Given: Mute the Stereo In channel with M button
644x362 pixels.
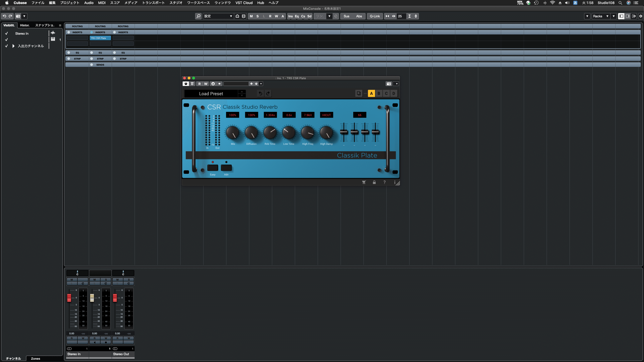Looking at the screenshot, I should pyautogui.click(x=72, y=279).
